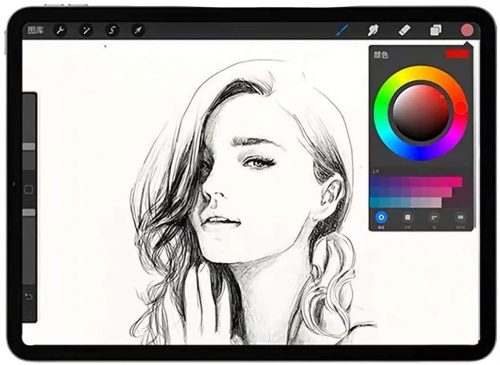The image size is (500, 365).
Task: Close the color panel via active color circle
Action: point(467,30)
